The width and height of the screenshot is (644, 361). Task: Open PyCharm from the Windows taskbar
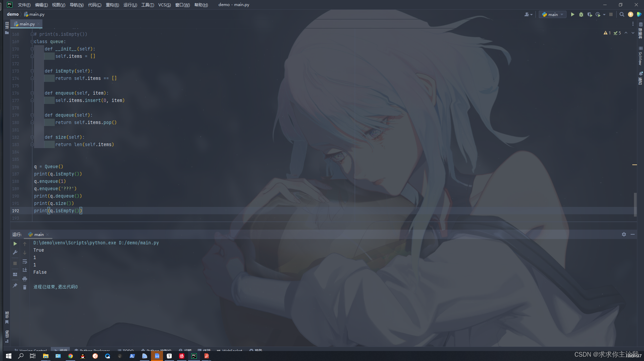pyautogui.click(x=194, y=356)
